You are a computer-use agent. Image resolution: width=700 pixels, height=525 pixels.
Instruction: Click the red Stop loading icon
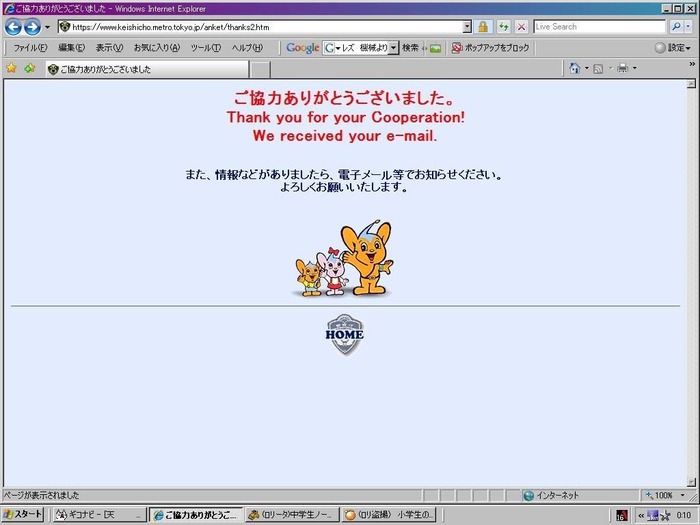point(521,27)
